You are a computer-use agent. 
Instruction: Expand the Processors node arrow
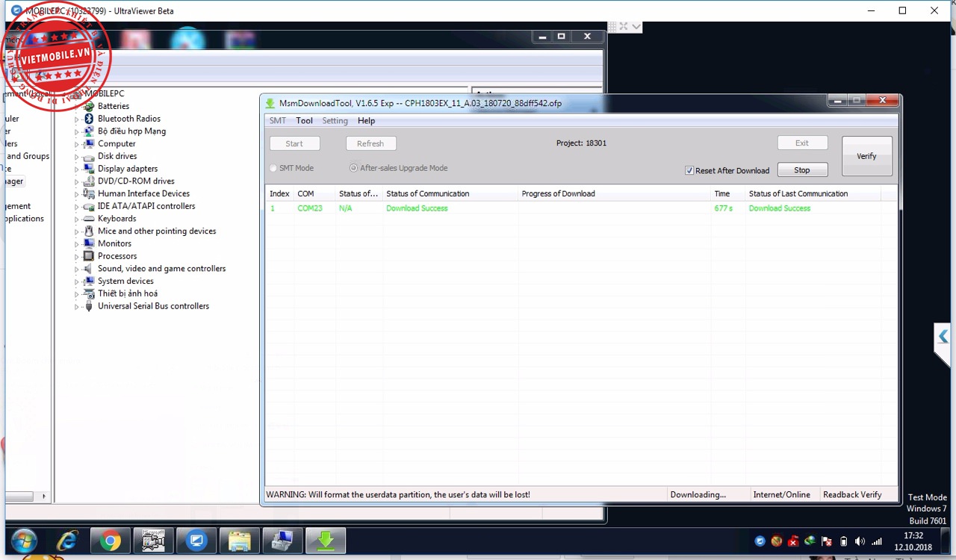coord(76,256)
